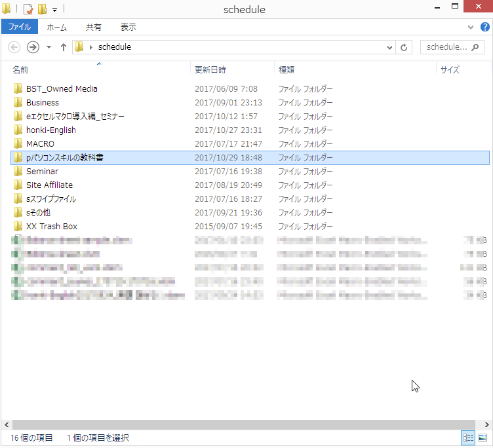Click the '16 個の項目' status text

[31, 438]
